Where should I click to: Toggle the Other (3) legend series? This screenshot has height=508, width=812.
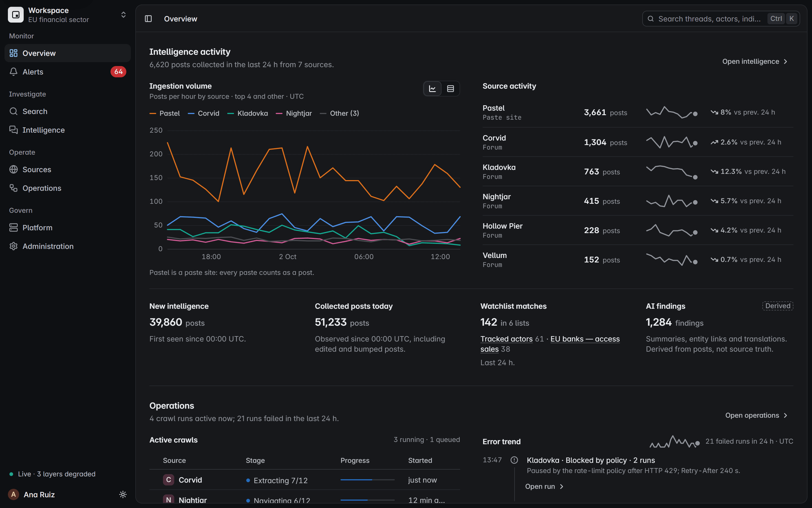(x=339, y=113)
